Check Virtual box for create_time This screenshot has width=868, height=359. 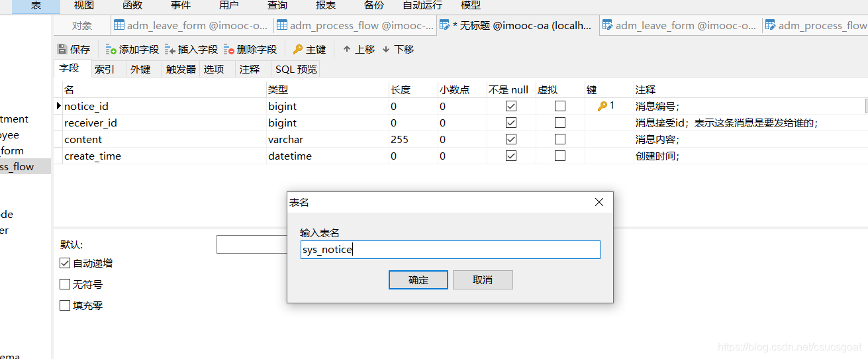pyautogui.click(x=560, y=156)
